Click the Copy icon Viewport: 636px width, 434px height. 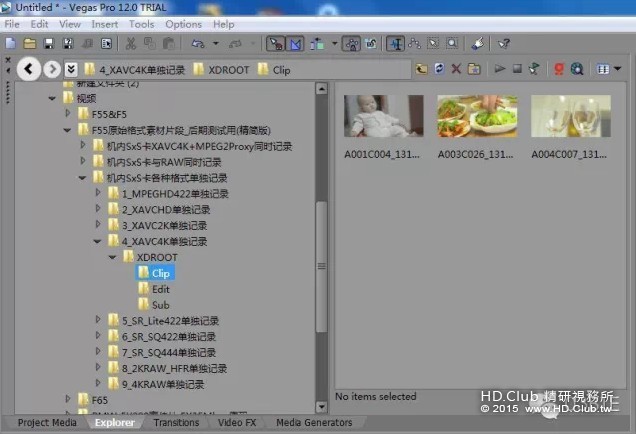(x=150, y=43)
